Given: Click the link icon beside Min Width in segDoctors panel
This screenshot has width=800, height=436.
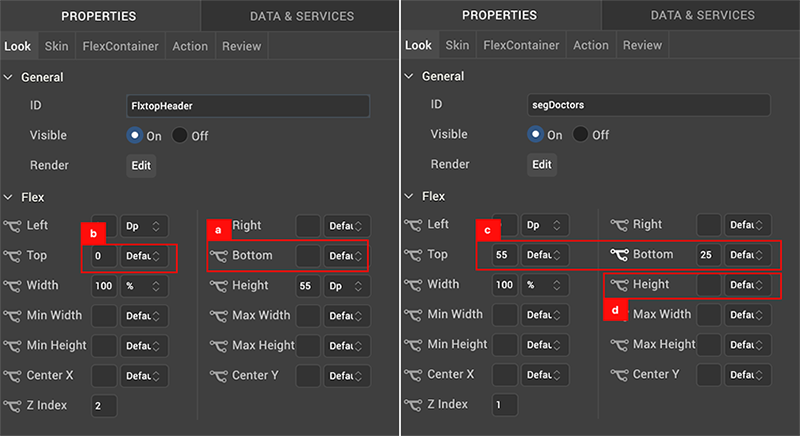Looking at the screenshot, I should point(412,315).
